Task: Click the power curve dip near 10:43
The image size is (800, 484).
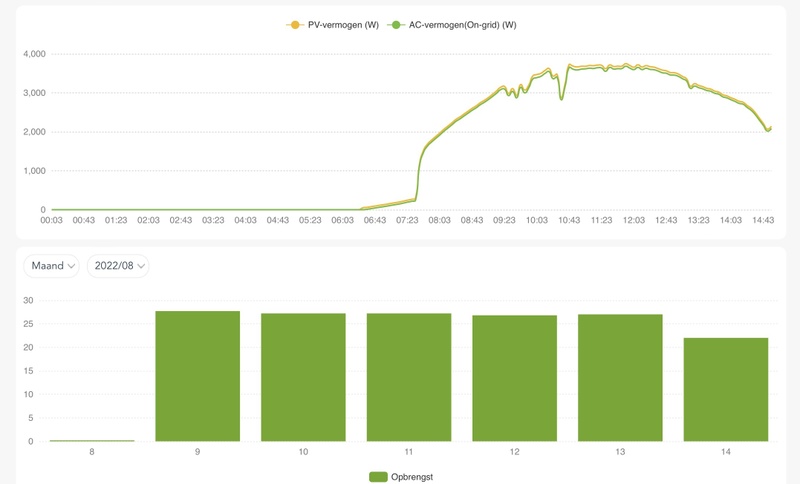Action: (x=561, y=98)
